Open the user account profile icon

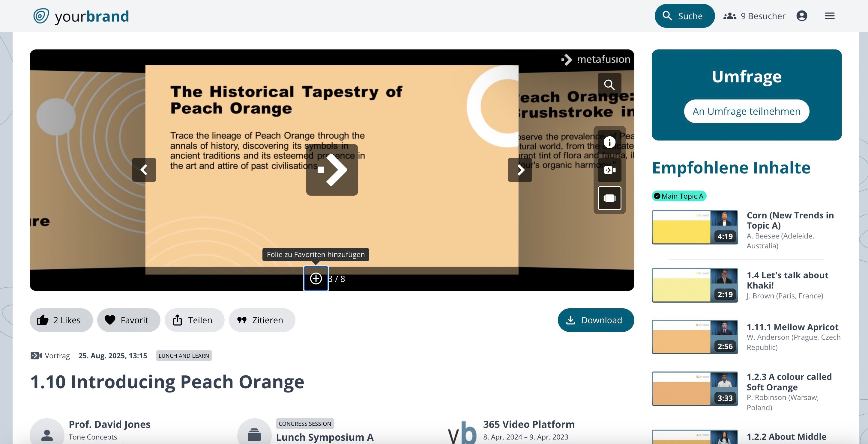click(802, 16)
